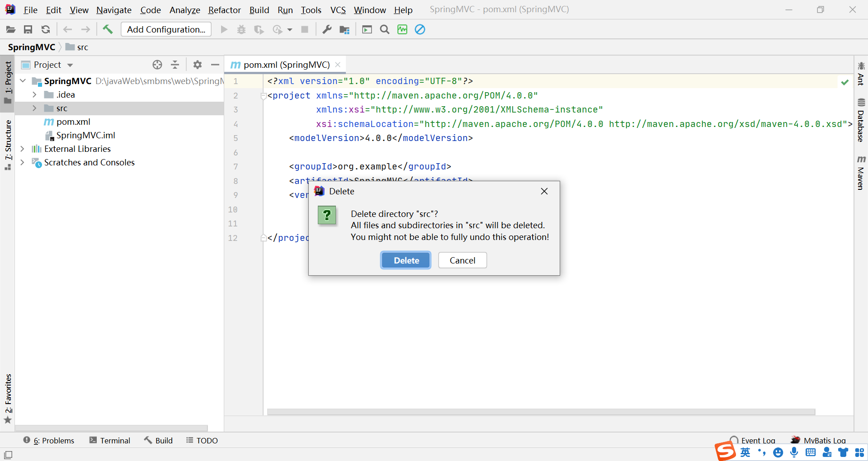The width and height of the screenshot is (868, 461).
Task: Click Cancel in the Delete dialog
Action: coord(462,260)
